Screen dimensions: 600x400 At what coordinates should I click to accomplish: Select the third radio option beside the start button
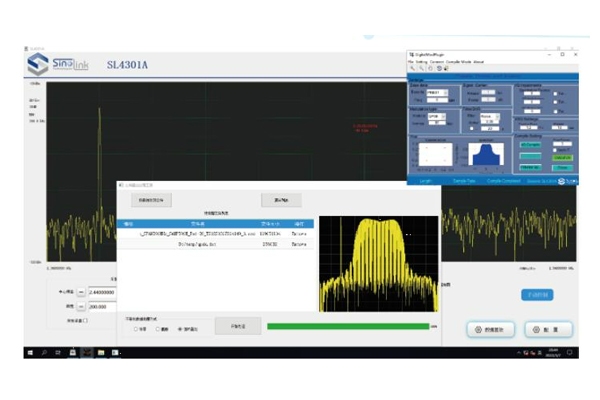[x=179, y=328]
